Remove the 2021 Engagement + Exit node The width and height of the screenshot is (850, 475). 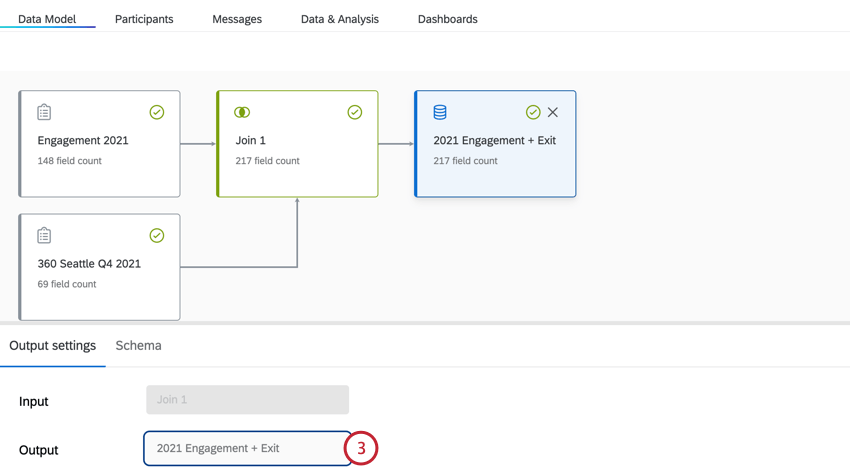click(553, 112)
